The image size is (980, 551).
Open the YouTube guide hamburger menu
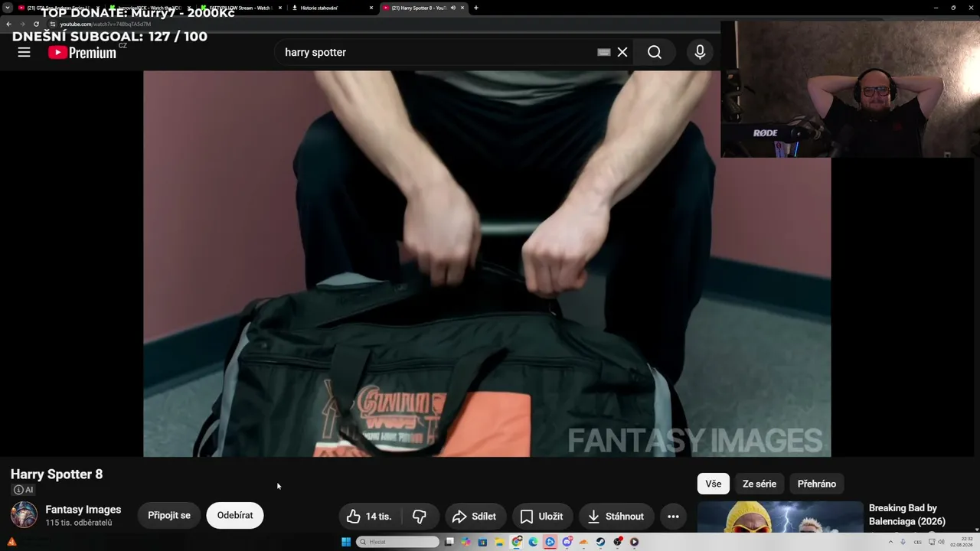click(24, 52)
